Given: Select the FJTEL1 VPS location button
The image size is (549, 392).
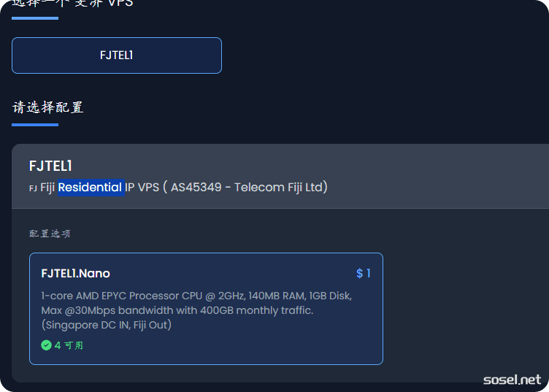Looking at the screenshot, I should coord(116,55).
